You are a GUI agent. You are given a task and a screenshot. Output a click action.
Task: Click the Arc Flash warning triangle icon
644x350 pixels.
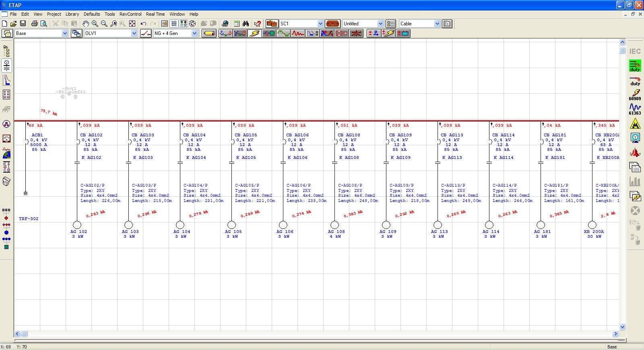click(635, 124)
